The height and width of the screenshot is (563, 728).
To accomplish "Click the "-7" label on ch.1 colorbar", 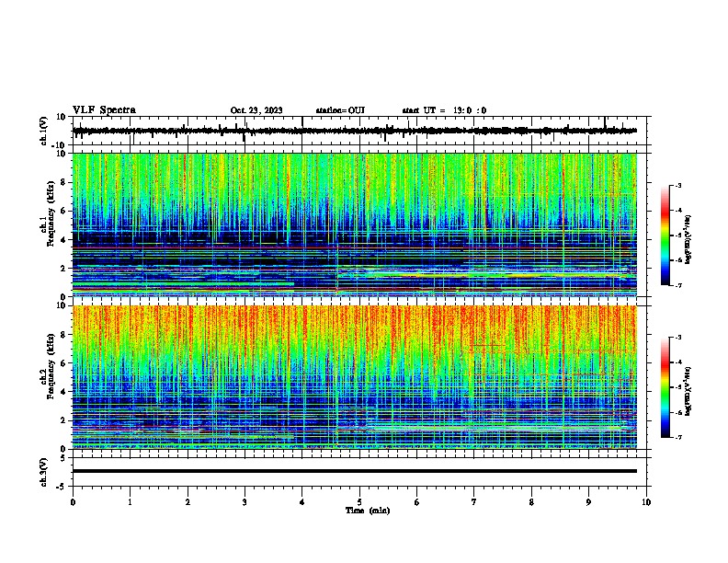I will coord(678,285).
